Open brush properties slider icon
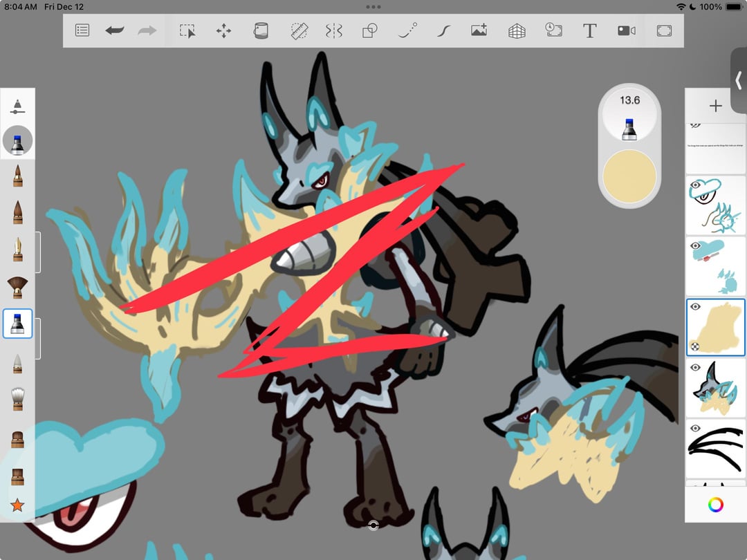The width and height of the screenshot is (747, 560). (x=17, y=106)
